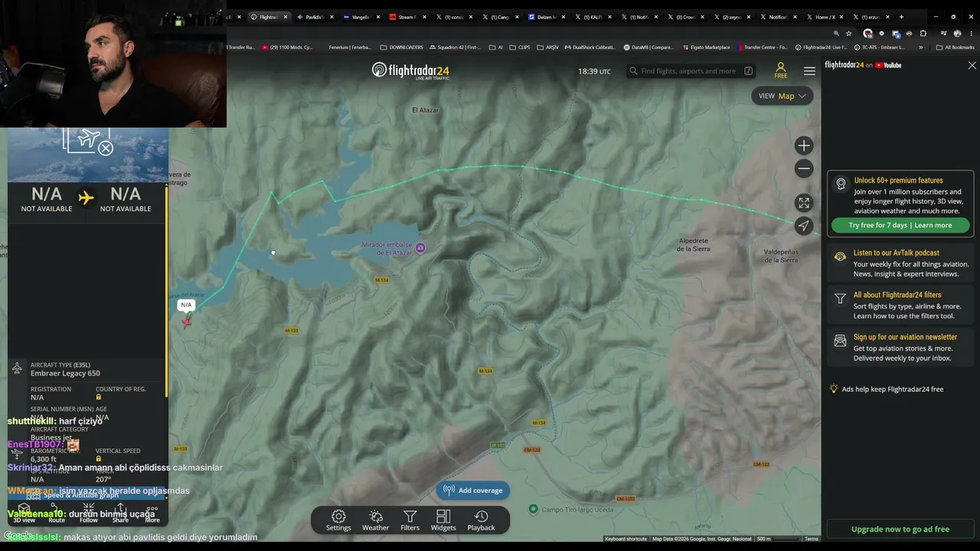Click Upgrade now to go ad free

900,529
